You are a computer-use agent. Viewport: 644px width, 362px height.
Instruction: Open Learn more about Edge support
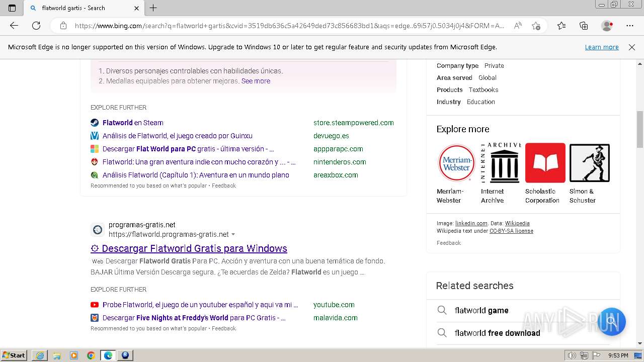click(x=602, y=47)
